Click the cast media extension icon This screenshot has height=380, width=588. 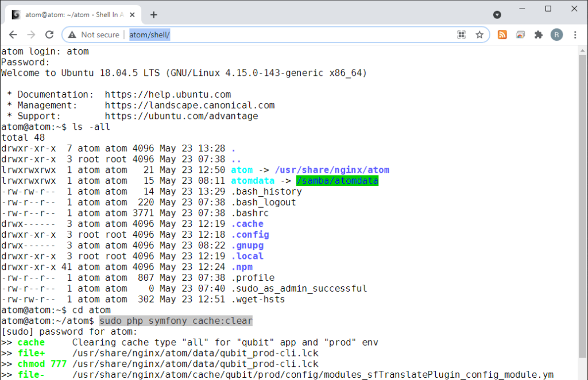pyautogui.click(x=520, y=35)
